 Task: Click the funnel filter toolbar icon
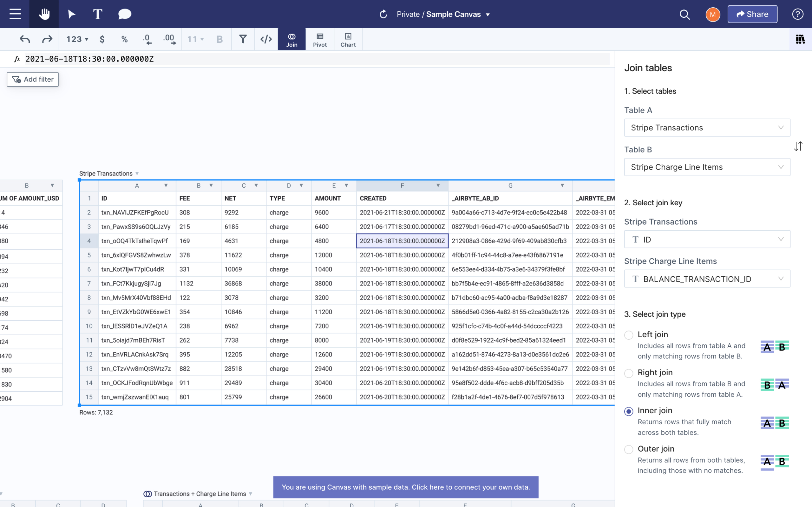tap(243, 39)
